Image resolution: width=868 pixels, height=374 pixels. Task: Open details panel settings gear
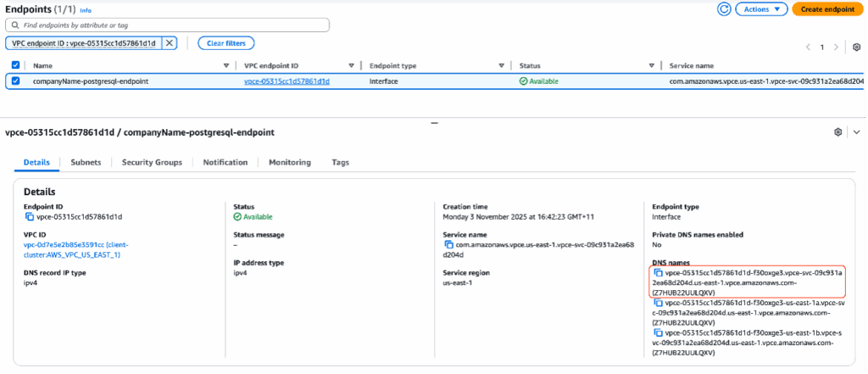(x=838, y=132)
